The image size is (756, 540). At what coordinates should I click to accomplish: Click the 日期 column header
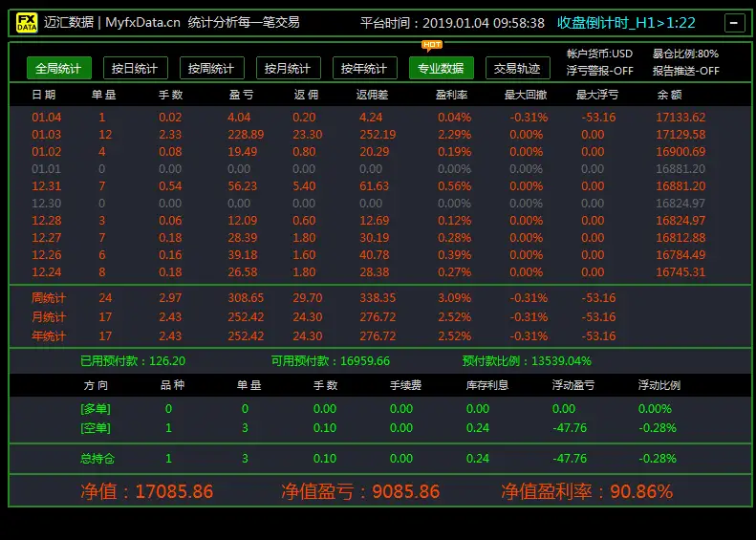tap(43, 95)
